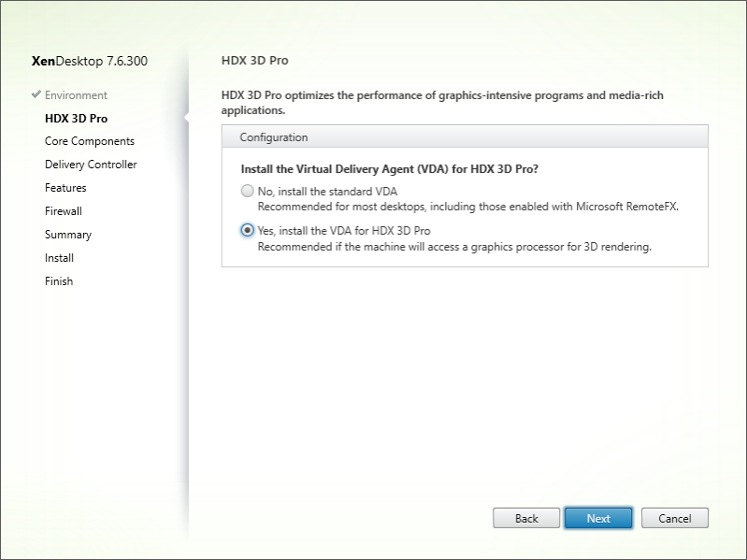Image resolution: width=747 pixels, height=560 pixels.
Task: Click the Environment step checkmark icon
Action: tap(36, 95)
